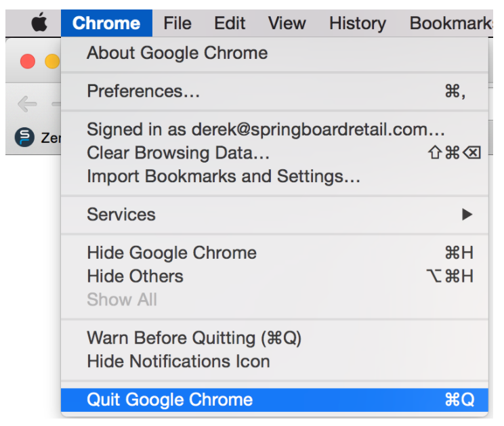This screenshot has height=426, width=504.
Task: Open the File menu
Action: point(177,24)
